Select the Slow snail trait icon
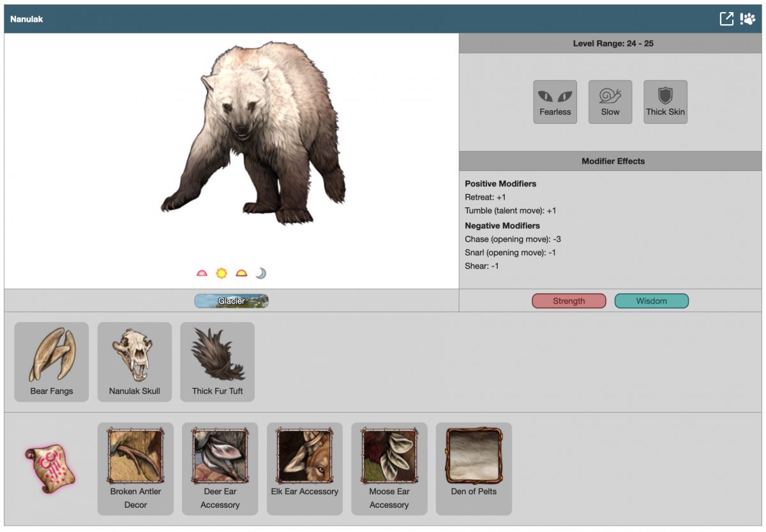This screenshot has height=532, width=766. 610,101
